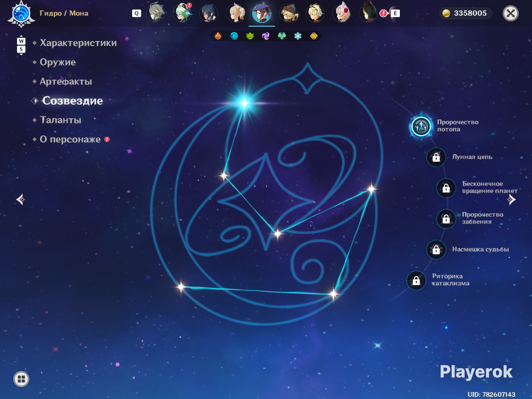Click the Hydro vision emblem beside Мона
This screenshot has height=399, width=532.
coord(21,13)
